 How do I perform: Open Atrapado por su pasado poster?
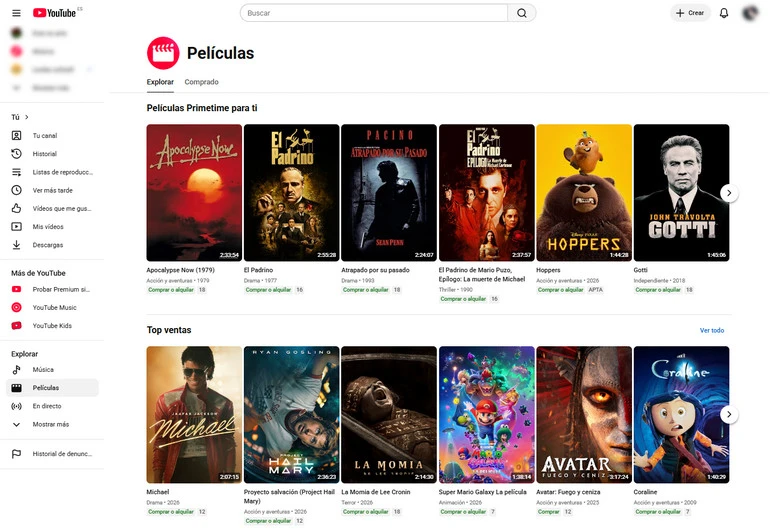(x=389, y=193)
